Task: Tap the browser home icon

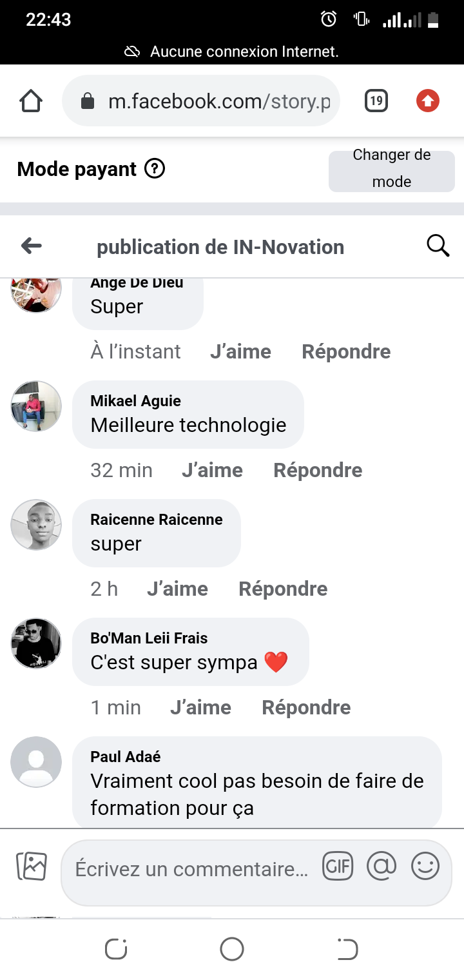Action: [31, 101]
